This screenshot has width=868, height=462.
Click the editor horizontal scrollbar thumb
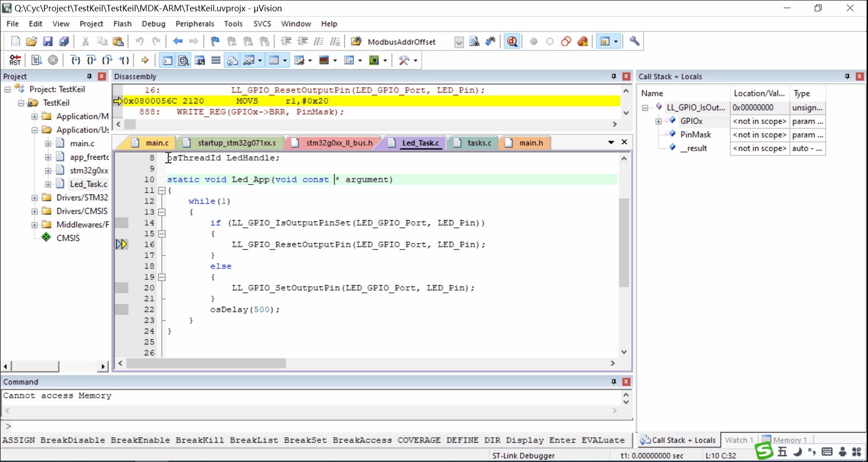click(x=206, y=363)
